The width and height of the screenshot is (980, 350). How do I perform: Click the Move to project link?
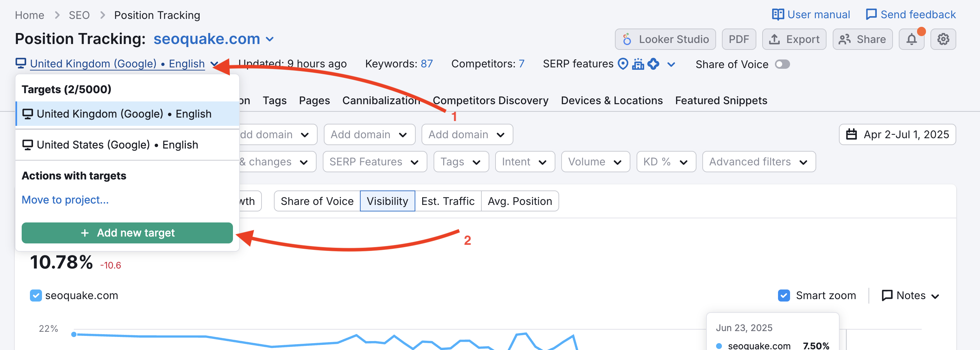pyautogui.click(x=65, y=200)
